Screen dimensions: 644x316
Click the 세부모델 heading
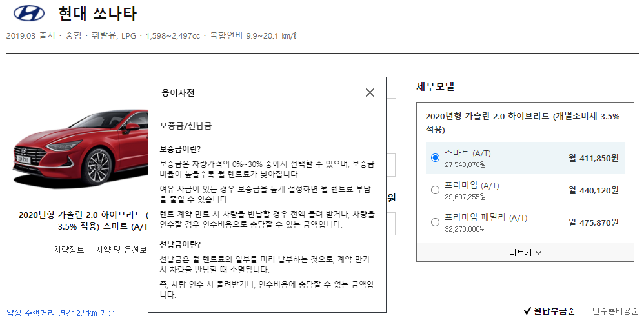tap(436, 86)
